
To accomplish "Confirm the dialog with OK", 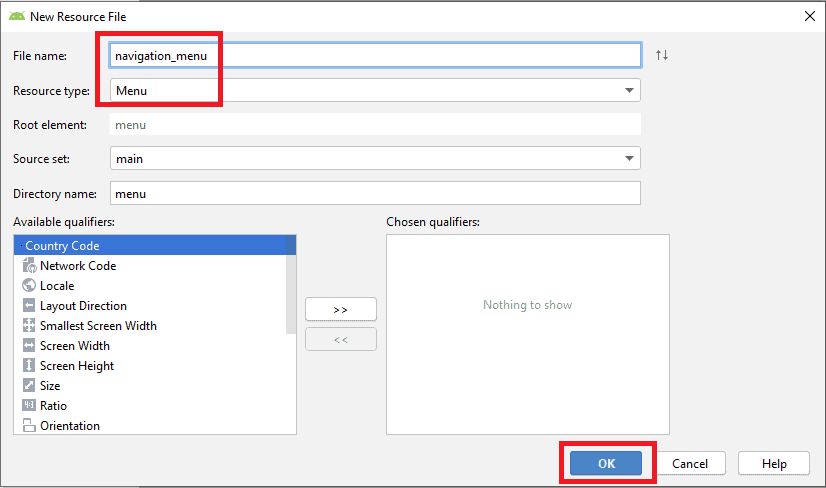I will tap(606, 463).
